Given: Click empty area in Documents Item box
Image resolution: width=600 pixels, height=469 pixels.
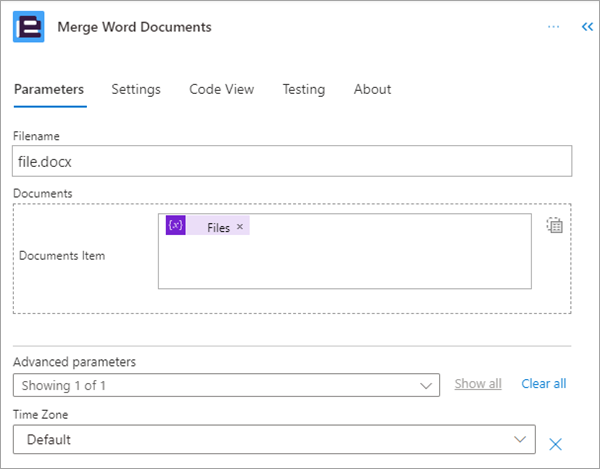Looking at the screenshot, I should (x=344, y=264).
